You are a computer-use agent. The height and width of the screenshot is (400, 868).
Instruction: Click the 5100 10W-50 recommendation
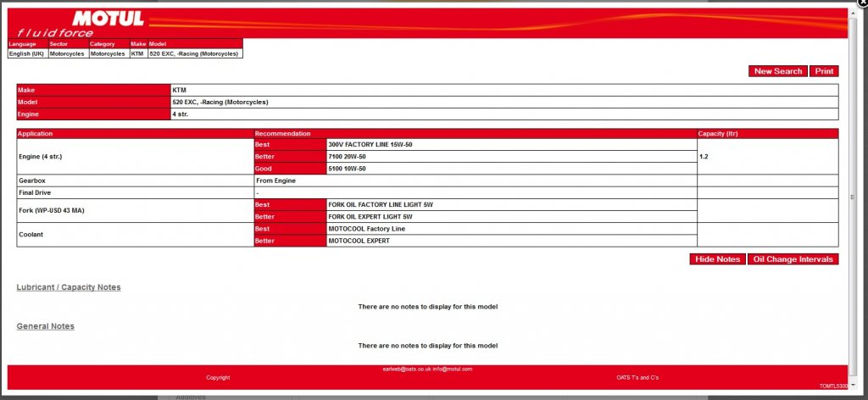tap(347, 169)
